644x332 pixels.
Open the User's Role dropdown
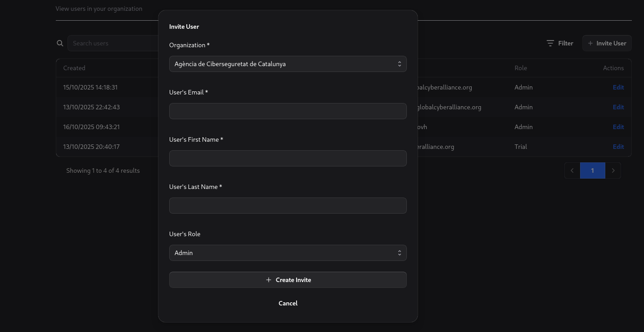coord(288,252)
